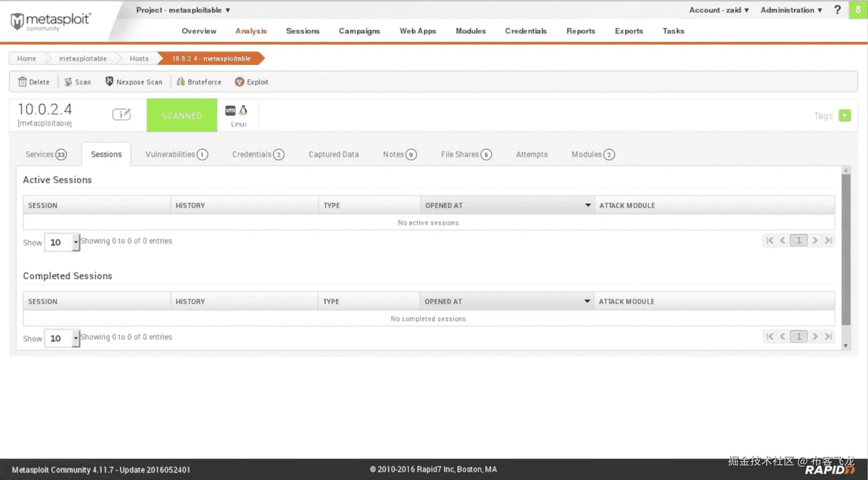The width and height of the screenshot is (868, 480).
Task: Switch to the host Modules tab
Action: point(593,154)
